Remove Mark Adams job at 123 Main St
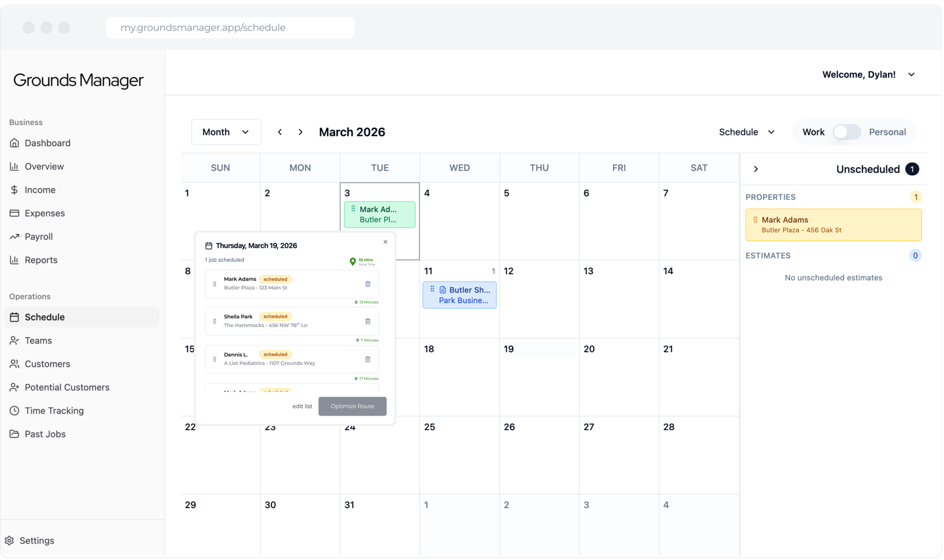 [x=368, y=284]
